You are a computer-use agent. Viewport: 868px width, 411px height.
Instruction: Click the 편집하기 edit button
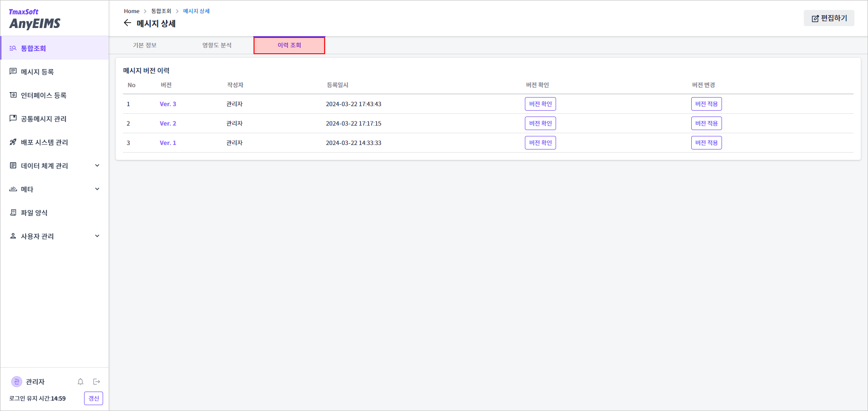pos(829,18)
